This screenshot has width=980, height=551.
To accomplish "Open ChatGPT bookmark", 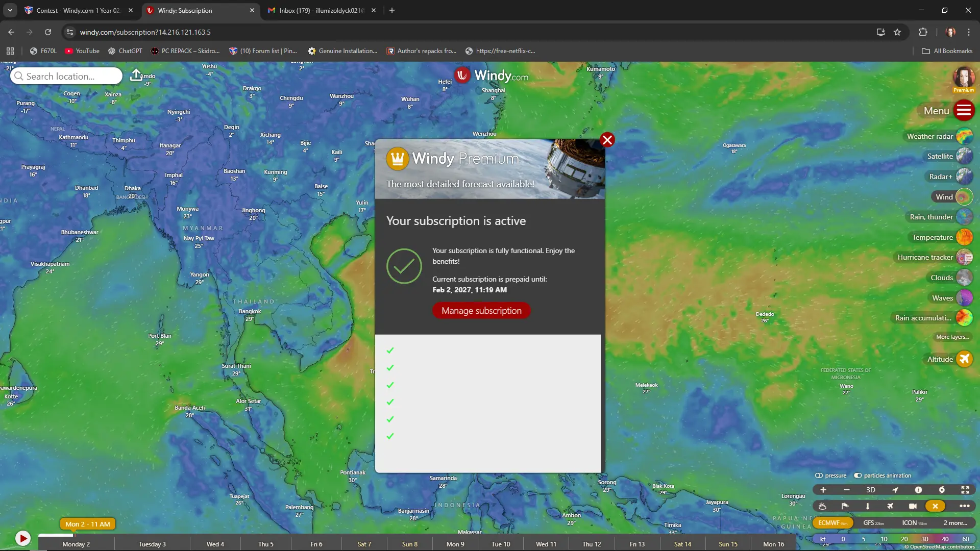I will pyautogui.click(x=126, y=51).
